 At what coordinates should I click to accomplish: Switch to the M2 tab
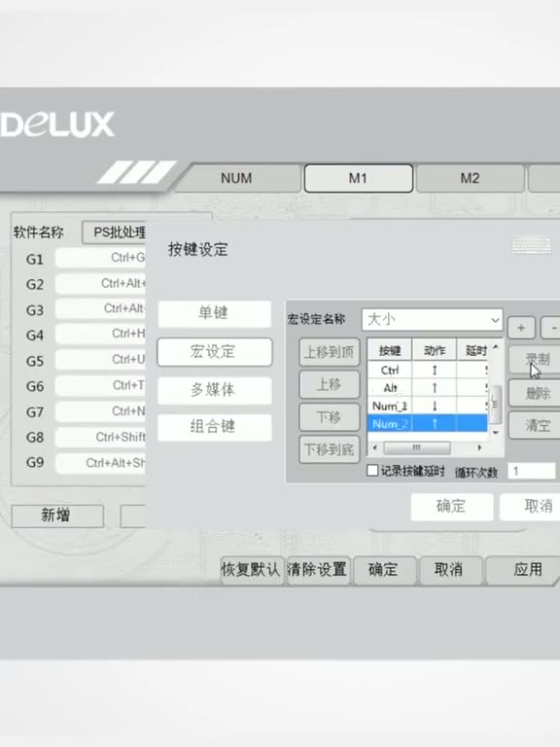tap(470, 178)
